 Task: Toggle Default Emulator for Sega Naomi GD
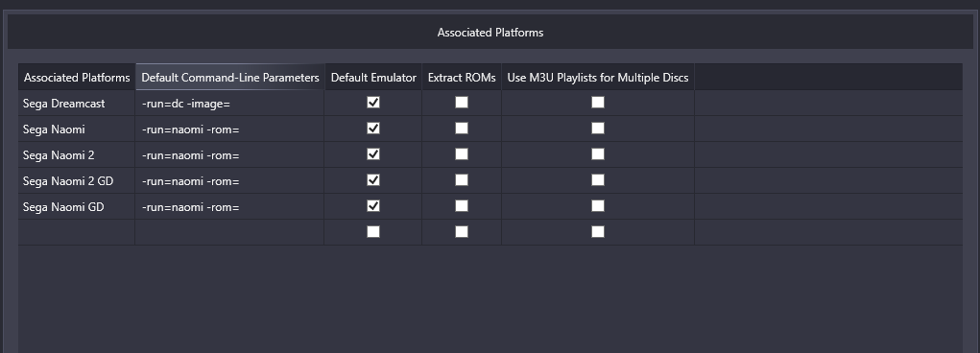373,206
